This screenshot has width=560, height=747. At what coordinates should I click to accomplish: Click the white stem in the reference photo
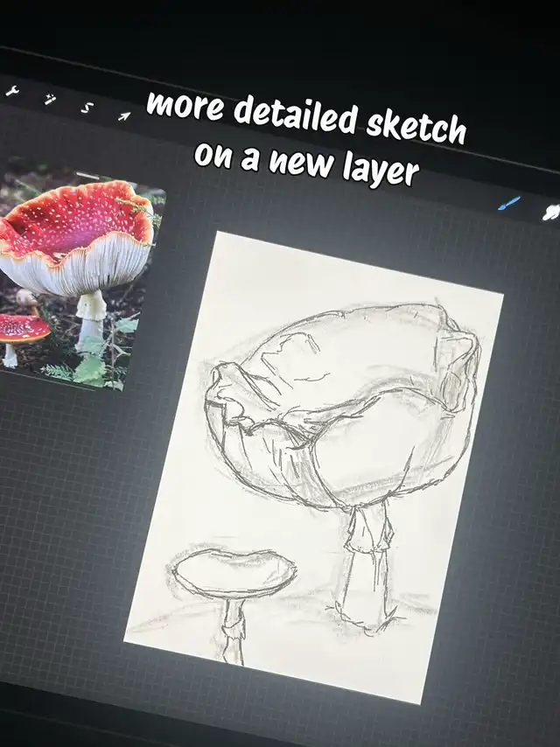coord(90,313)
